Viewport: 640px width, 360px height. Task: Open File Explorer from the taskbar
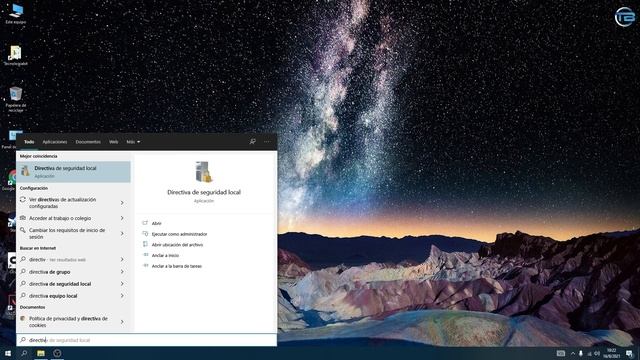(41, 353)
